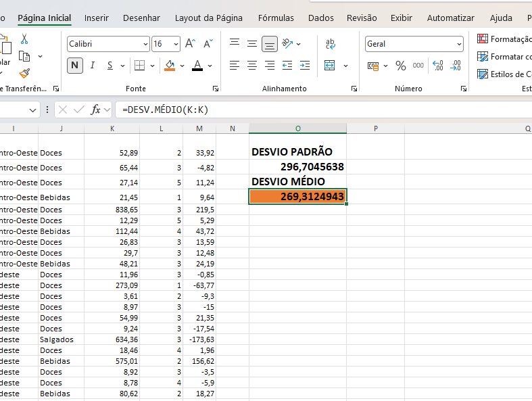Align text to middle vertically

click(x=252, y=43)
